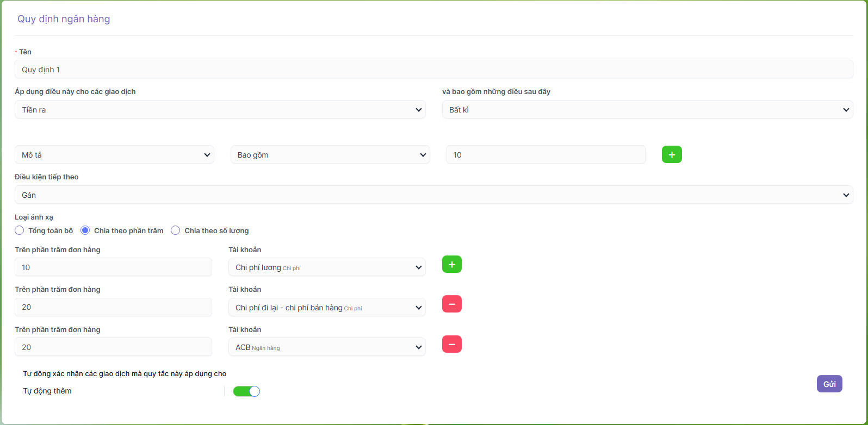Remove the ACB account split row
868x425 pixels.
(452, 345)
